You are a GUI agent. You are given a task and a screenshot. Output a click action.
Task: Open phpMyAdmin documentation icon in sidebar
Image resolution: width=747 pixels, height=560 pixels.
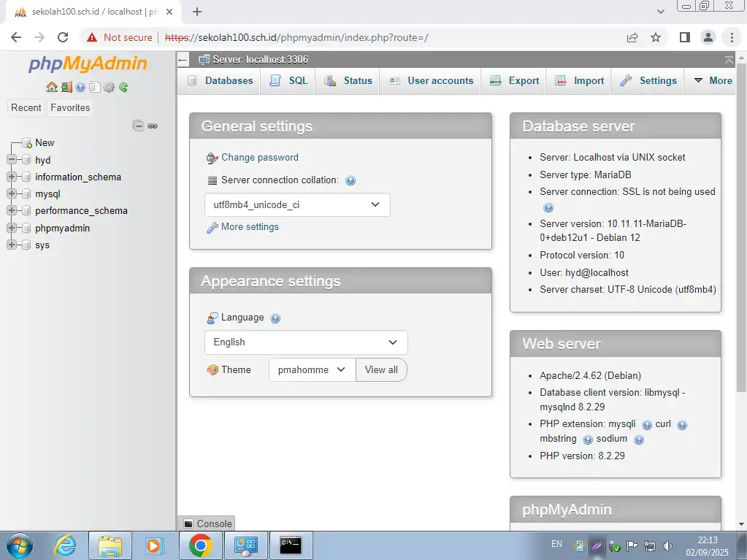tap(80, 87)
